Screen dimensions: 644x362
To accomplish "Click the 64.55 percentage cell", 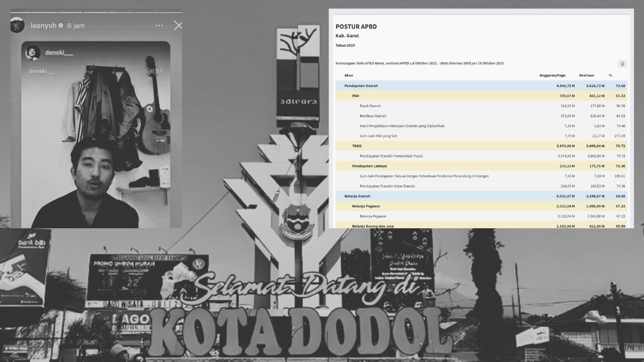I will 620,197.
